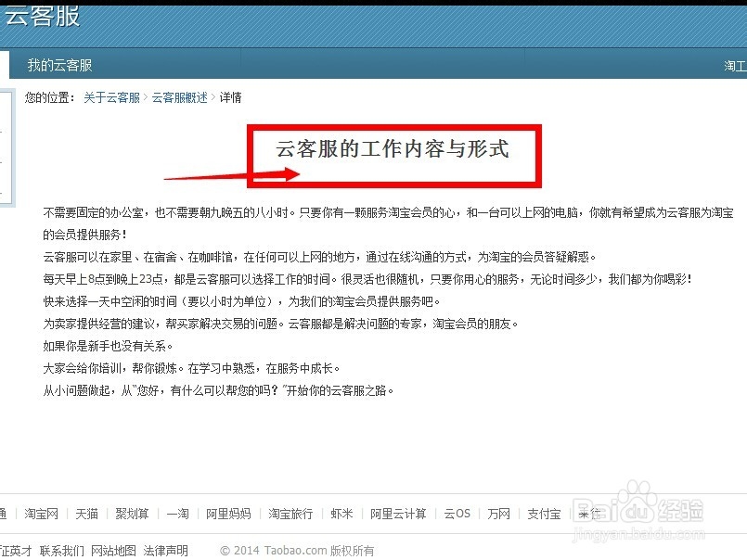Image resolution: width=747 pixels, height=560 pixels.
Task: Click the line starting 大家会给你培训
Action: [191, 368]
